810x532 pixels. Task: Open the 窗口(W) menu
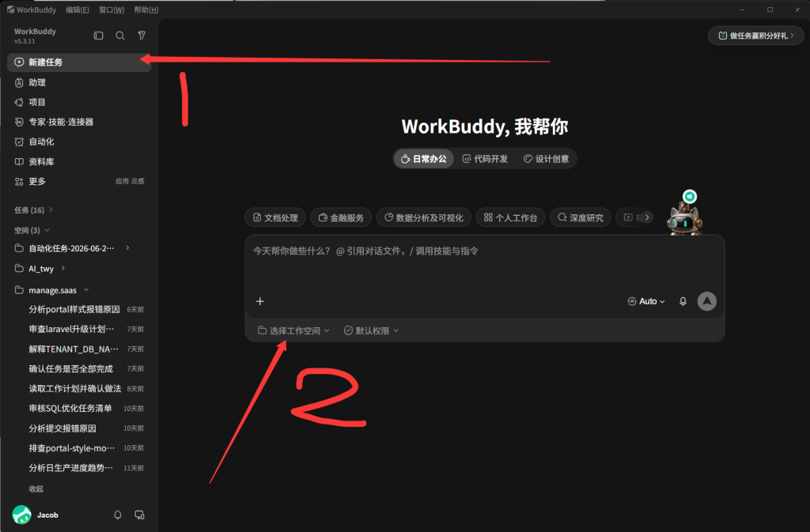coord(112,9)
